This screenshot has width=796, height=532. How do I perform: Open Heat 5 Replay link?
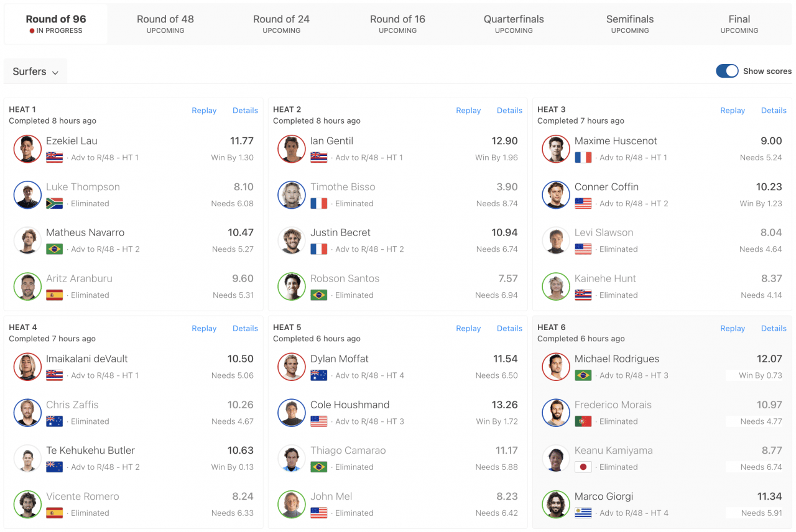tap(468, 329)
